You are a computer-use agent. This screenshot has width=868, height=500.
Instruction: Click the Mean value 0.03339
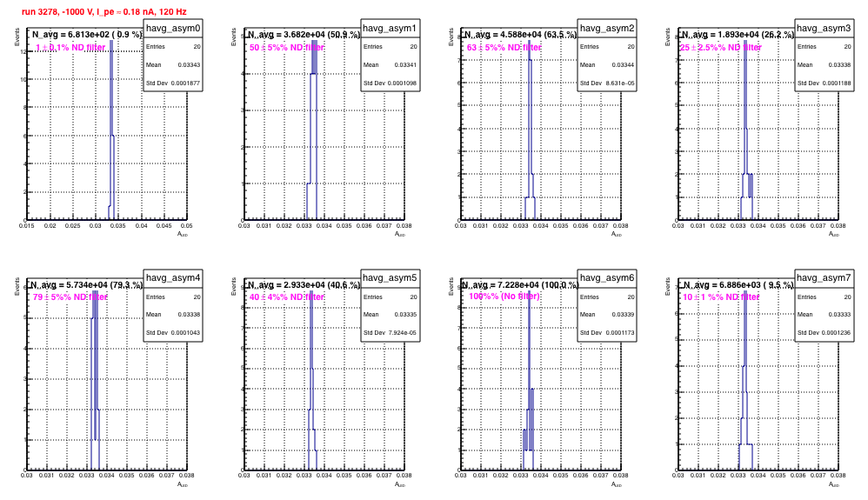(x=623, y=315)
